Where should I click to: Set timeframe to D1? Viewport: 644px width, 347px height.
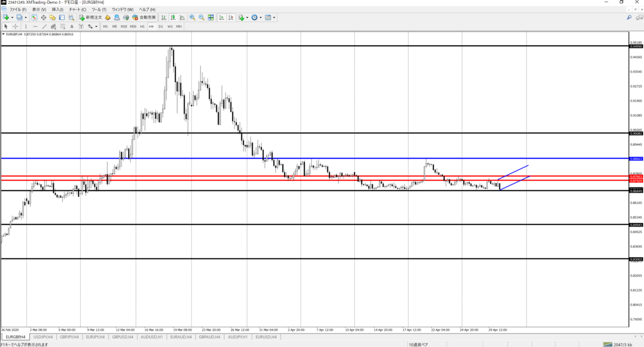(x=160, y=26)
